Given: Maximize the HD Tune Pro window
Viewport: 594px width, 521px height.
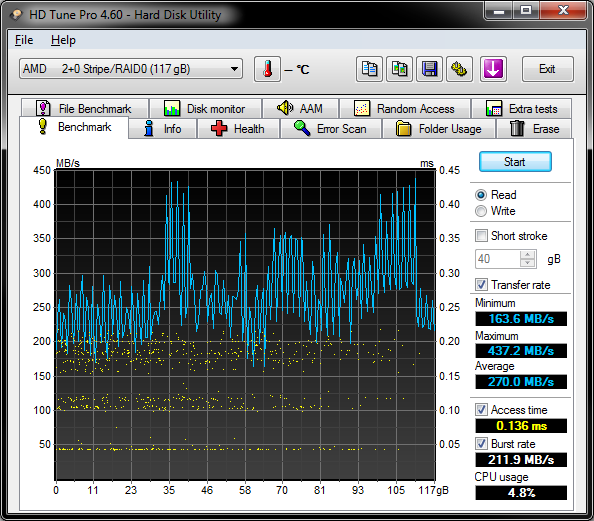Looking at the screenshot, I should pyautogui.click(x=526, y=10).
